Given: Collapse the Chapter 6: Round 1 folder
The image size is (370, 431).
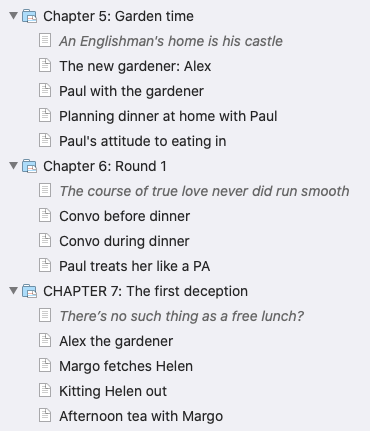Looking at the screenshot, I should pos(13,166).
